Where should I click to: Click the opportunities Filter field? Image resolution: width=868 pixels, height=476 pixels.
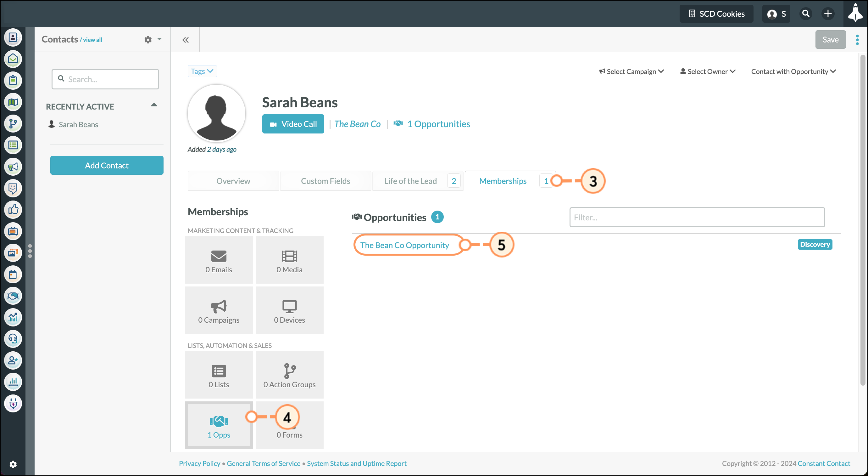point(697,217)
